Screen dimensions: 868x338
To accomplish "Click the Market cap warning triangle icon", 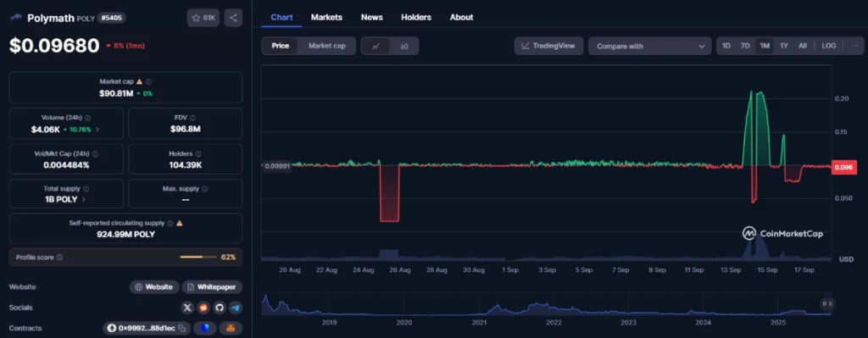I will tap(139, 81).
